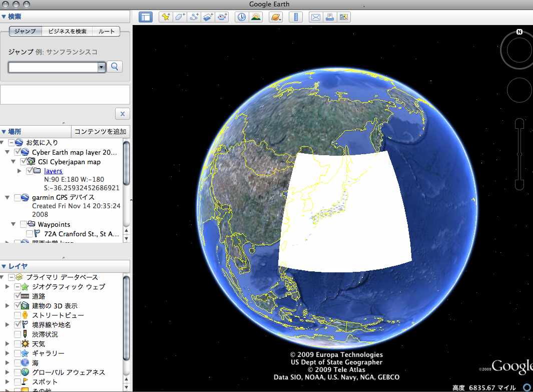Open view in Google Maps icon
The height and width of the screenshot is (392, 533).
pos(344,17)
